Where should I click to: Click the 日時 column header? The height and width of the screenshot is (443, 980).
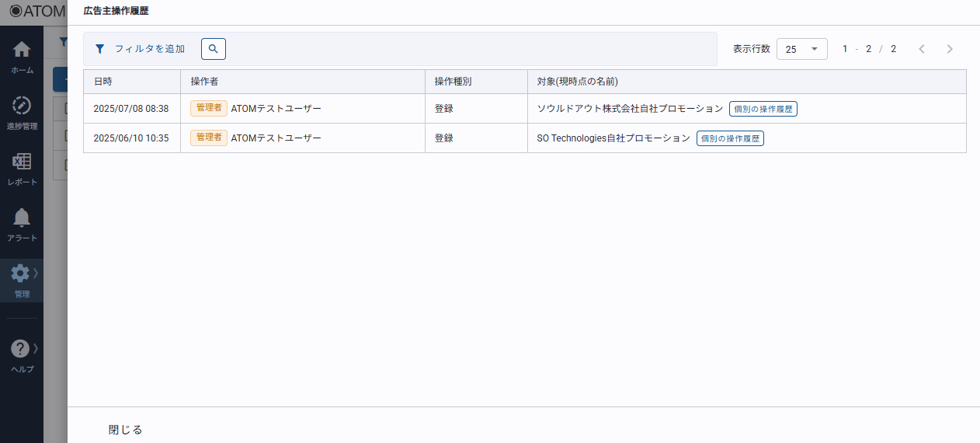103,82
